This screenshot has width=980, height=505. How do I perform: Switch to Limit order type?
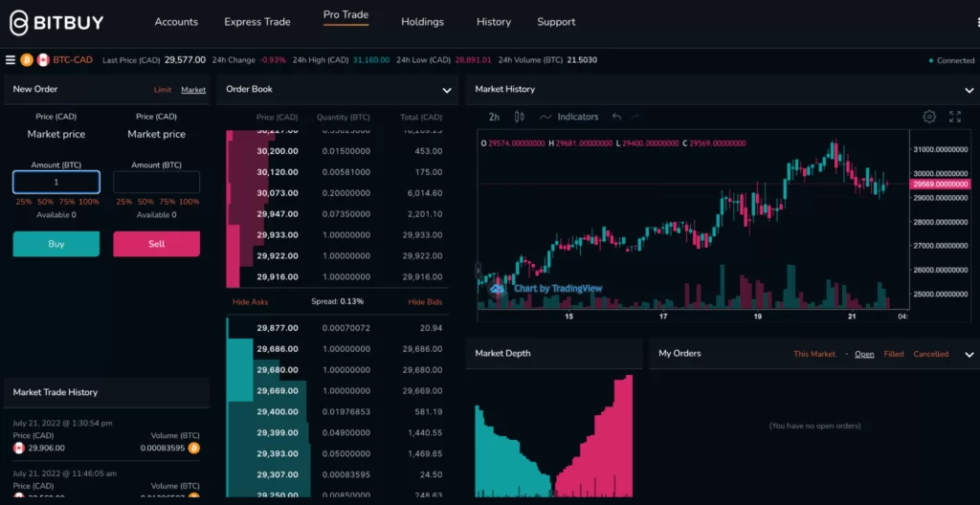click(163, 89)
